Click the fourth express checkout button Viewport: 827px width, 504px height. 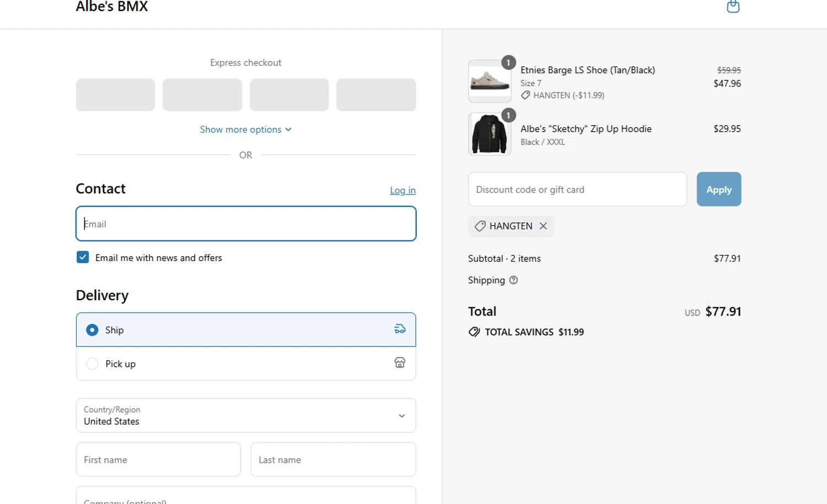376,95
